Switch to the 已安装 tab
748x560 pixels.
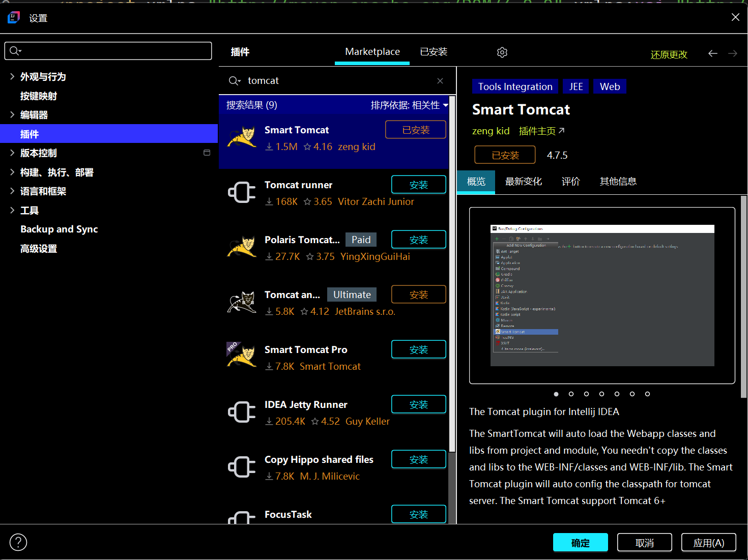[434, 52]
